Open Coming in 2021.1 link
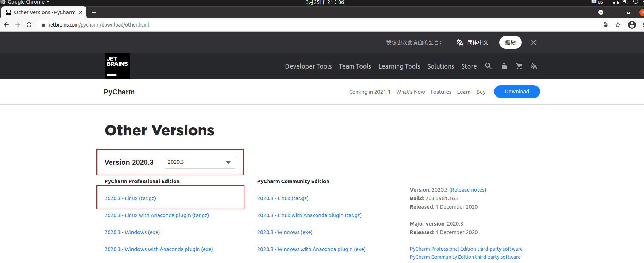Viewport: 644px width, 263px height. tap(370, 92)
